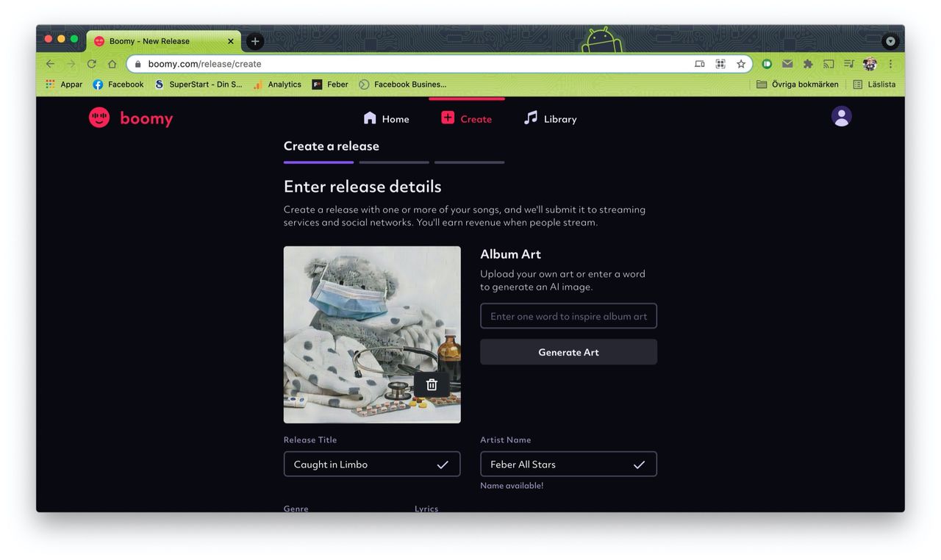Bookmark this page with the star icon

[x=741, y=64]
